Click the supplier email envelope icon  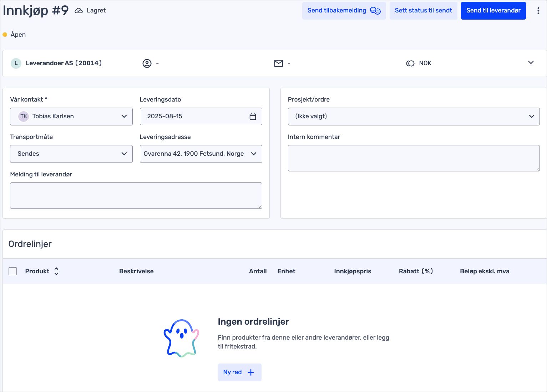(278, 63)
